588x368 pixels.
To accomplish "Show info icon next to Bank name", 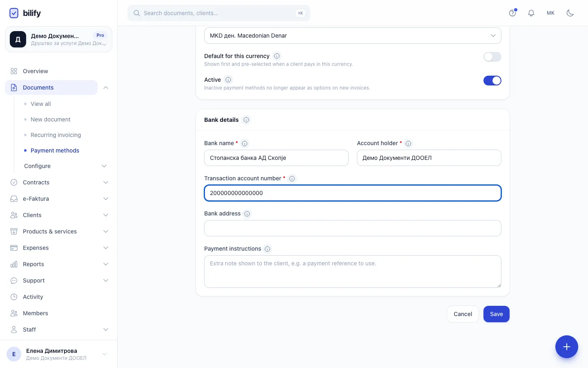I will [245, 144].
